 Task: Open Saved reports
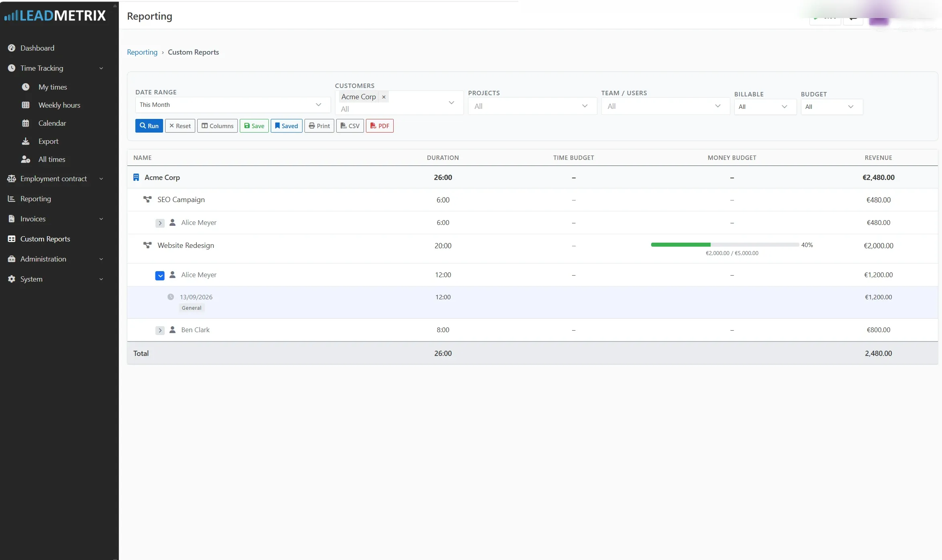pyautogui.click(x=286, y=126)
